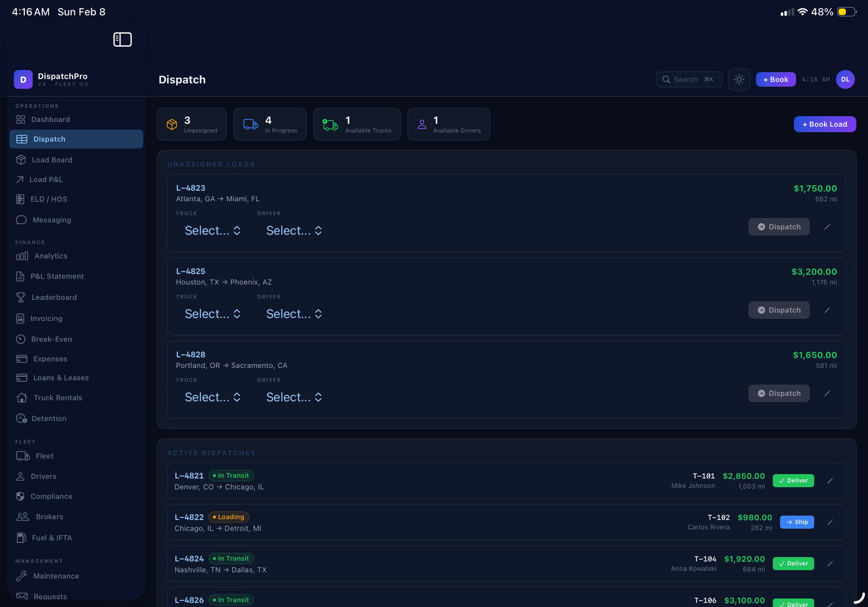Viewport: 868px width, 607px height.
Task: Mark load L-4821 as delivered
Action: click(793, 480)
